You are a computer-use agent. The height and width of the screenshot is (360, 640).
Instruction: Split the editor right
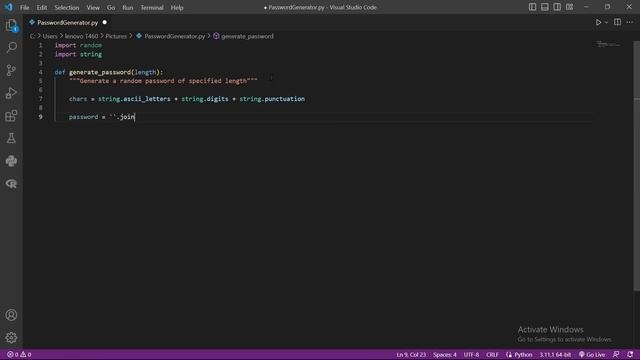(618, 22)
